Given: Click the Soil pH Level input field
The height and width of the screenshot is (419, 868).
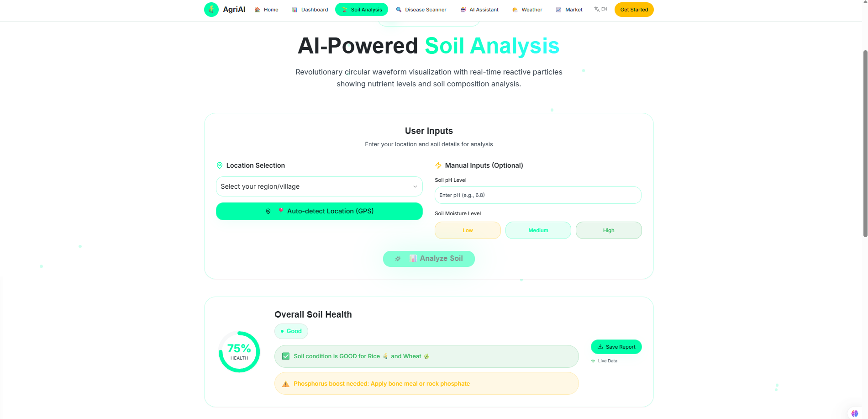Looking at the screenshot, I should tap(538, 195).
